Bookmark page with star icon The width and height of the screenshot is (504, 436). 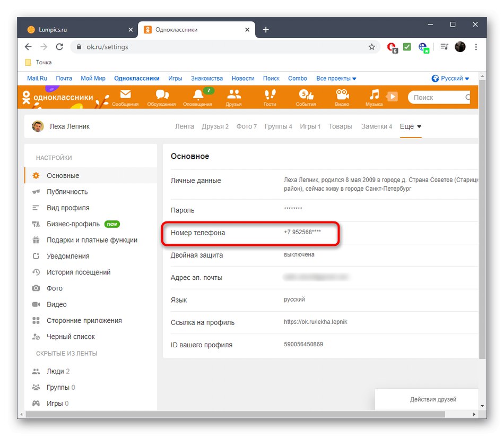click(371, 47)
